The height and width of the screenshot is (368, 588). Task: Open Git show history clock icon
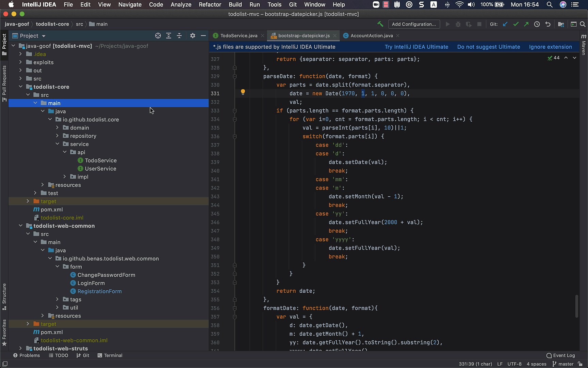[x=537, y=24]
